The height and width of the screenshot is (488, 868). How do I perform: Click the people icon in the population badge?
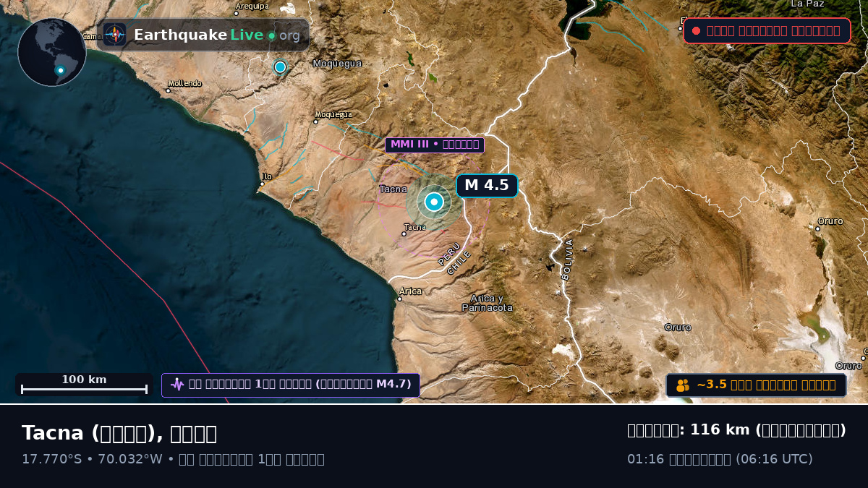[x=683, y=385]
